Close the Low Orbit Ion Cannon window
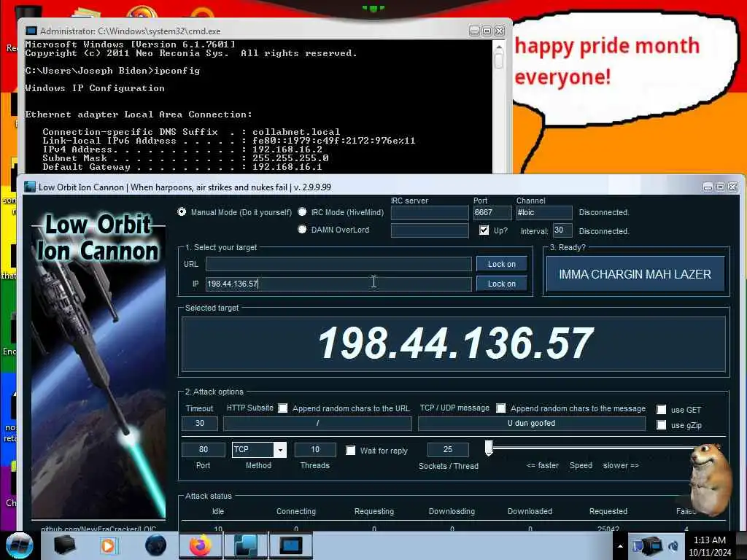747x560 pixels. pos(732,187)
